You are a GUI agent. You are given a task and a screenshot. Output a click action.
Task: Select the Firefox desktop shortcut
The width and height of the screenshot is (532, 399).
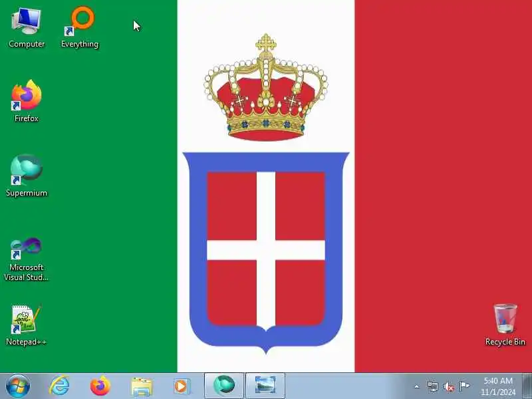coord(27,101)
